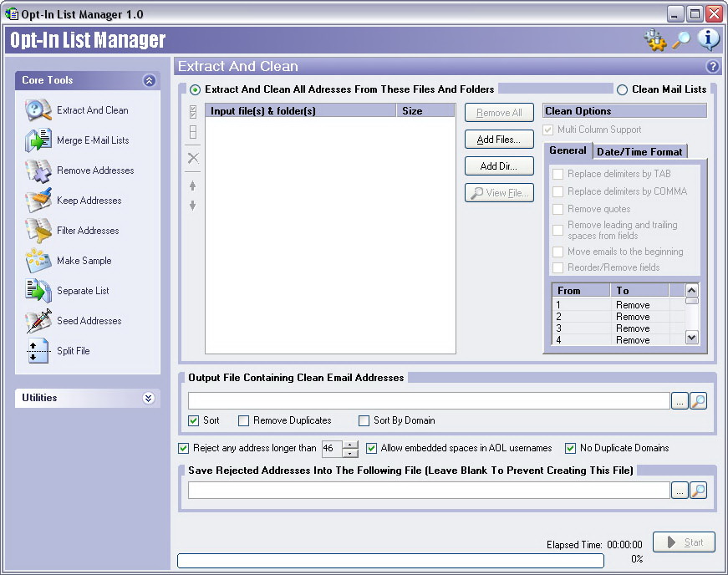Click the Add Dir... button

point(499,166)
